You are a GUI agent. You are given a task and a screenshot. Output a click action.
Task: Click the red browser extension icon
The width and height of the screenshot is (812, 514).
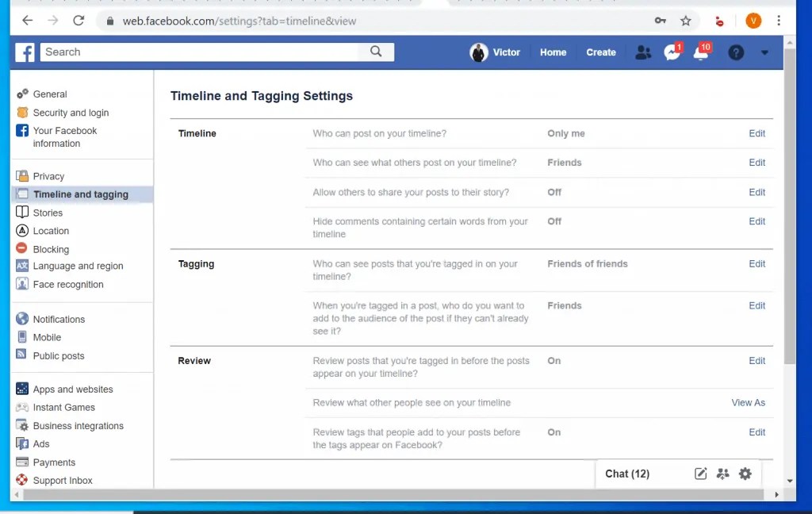pos(719,21)
